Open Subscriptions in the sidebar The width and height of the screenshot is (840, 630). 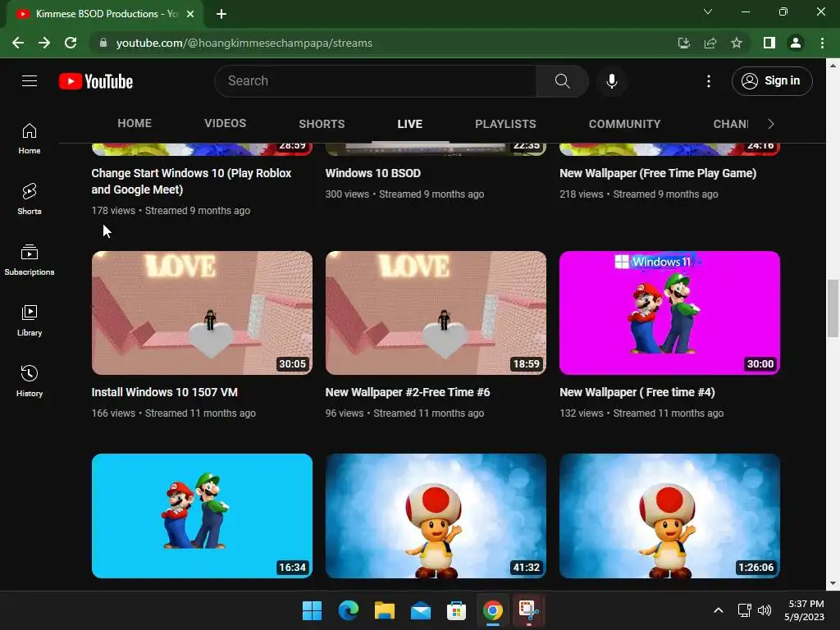coord(30,260)
